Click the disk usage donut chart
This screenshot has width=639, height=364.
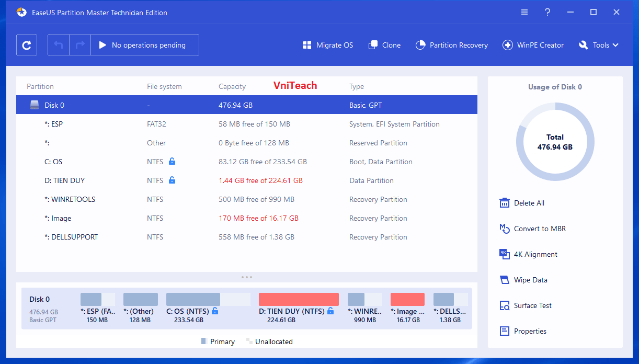tap(555, 142)
